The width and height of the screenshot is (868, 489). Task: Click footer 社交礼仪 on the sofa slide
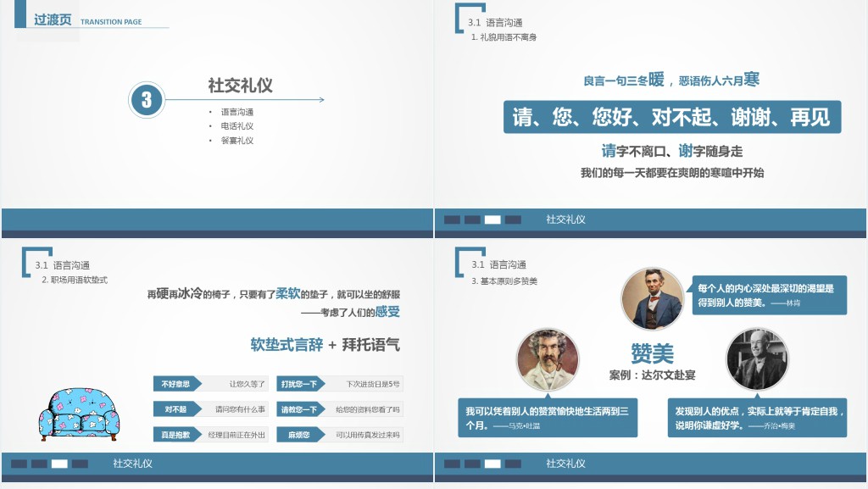click(133, 464)
